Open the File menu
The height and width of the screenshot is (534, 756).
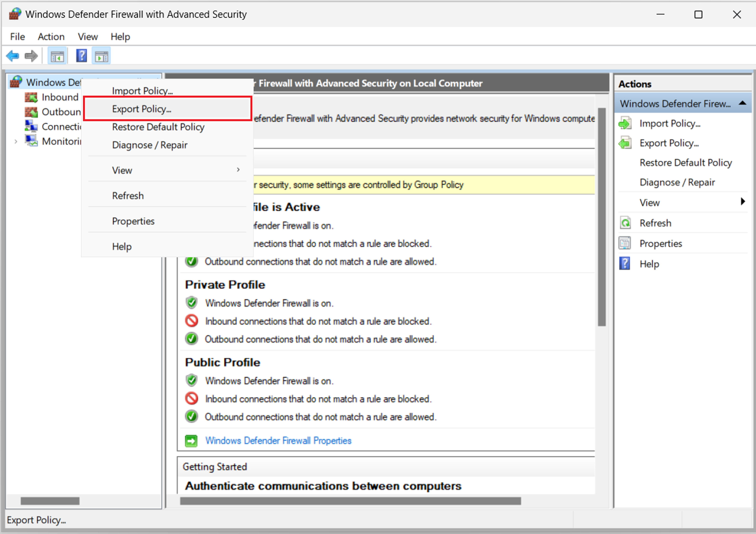point(18,37)
